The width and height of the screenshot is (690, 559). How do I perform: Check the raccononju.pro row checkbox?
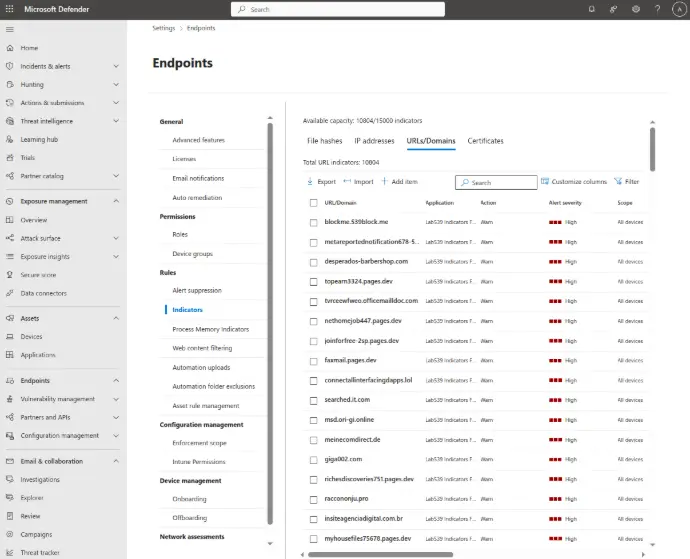pyautogui.click(x=313, y=500)
